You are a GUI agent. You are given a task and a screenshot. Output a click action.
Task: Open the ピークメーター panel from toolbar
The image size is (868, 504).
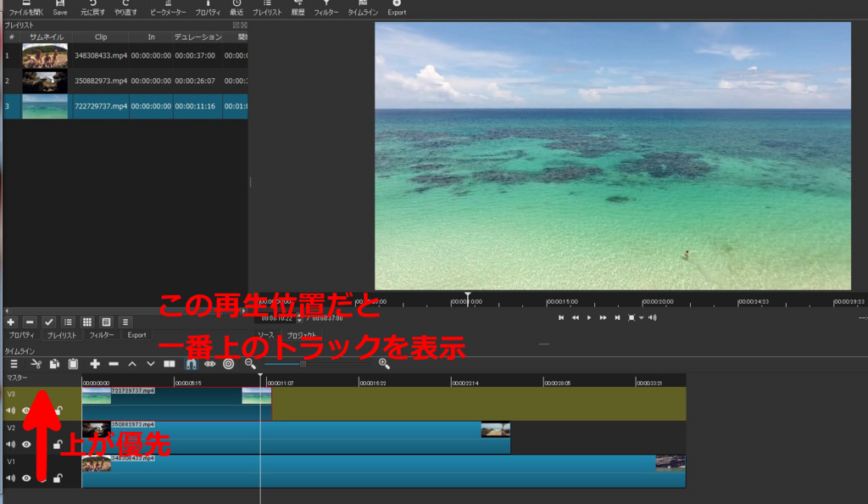[168, 8]
